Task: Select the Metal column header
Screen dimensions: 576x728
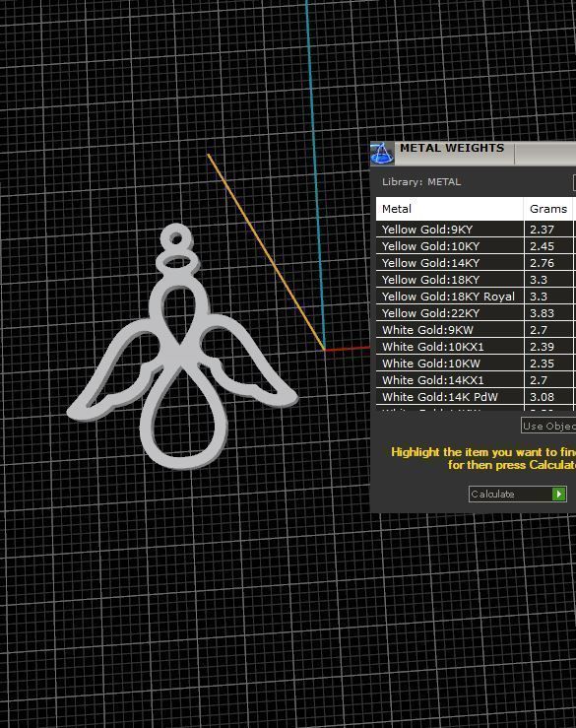Action: point(449,209)
